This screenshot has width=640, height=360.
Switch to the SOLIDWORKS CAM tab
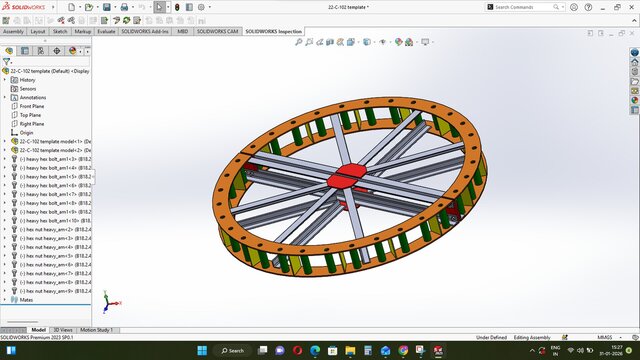click(218, 31)
